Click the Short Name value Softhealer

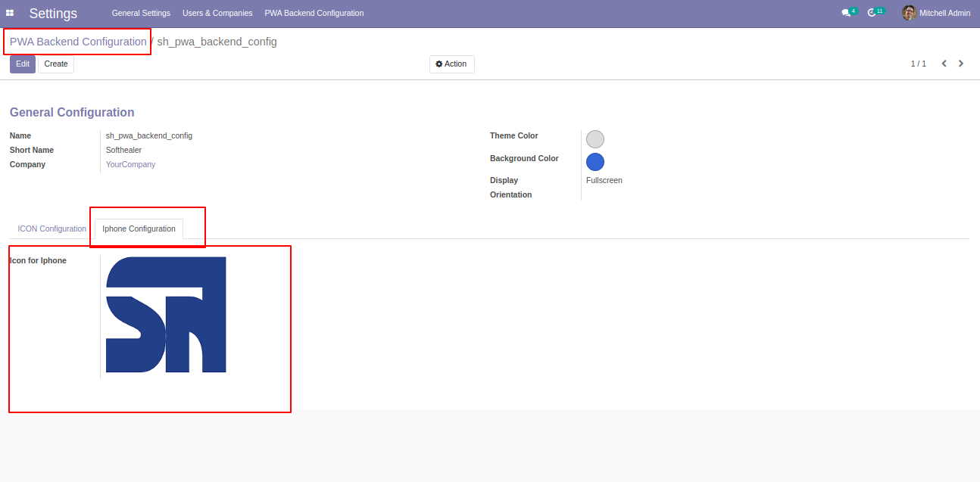(123, 150)
